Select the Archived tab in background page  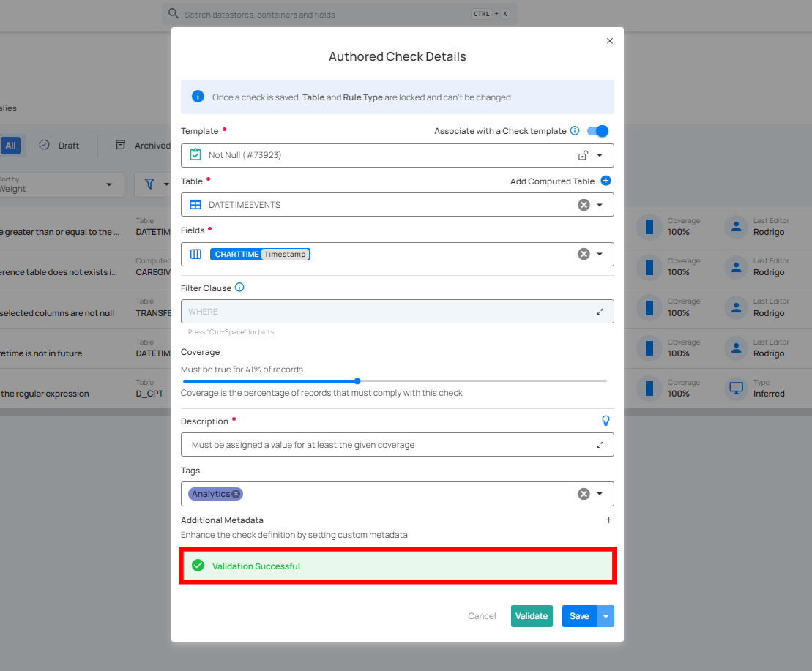coord(142,146)
